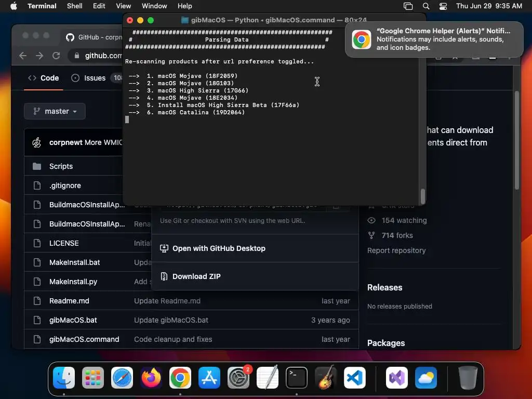
Task: Launch Firefox from the Dock
Action: [x=151, y=378]
